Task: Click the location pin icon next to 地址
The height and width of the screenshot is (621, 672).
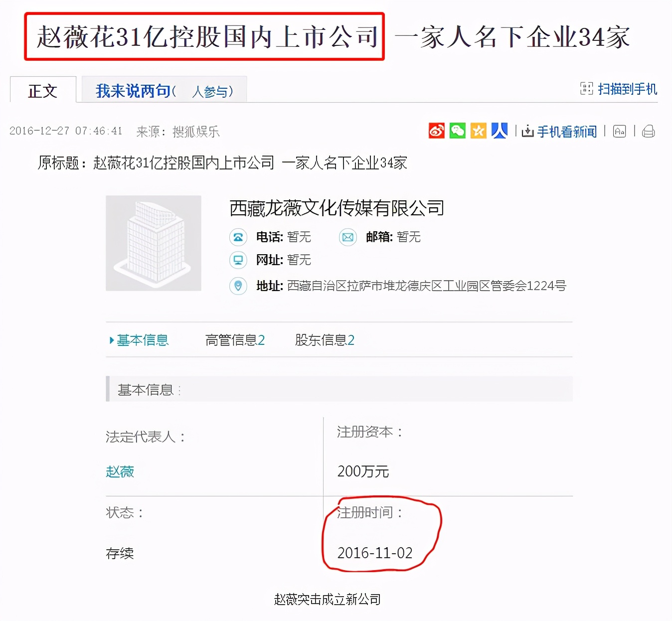Action: [x=238, y=286]
